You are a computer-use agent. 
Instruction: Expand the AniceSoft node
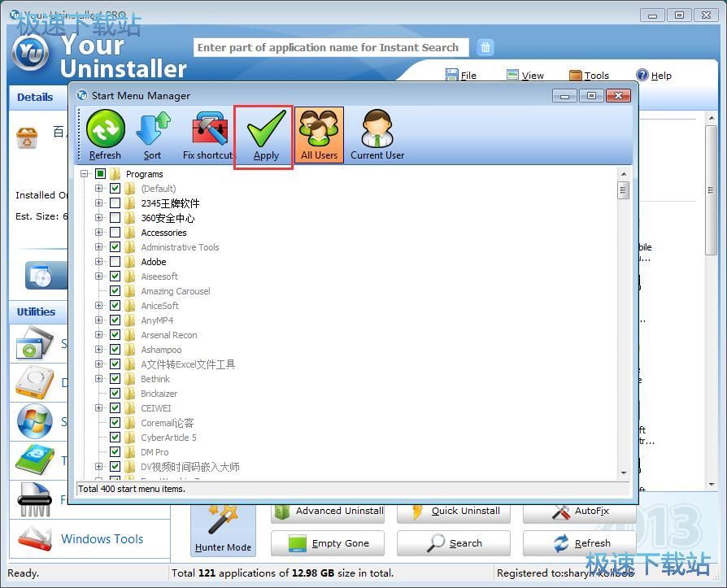click(98, 305)
